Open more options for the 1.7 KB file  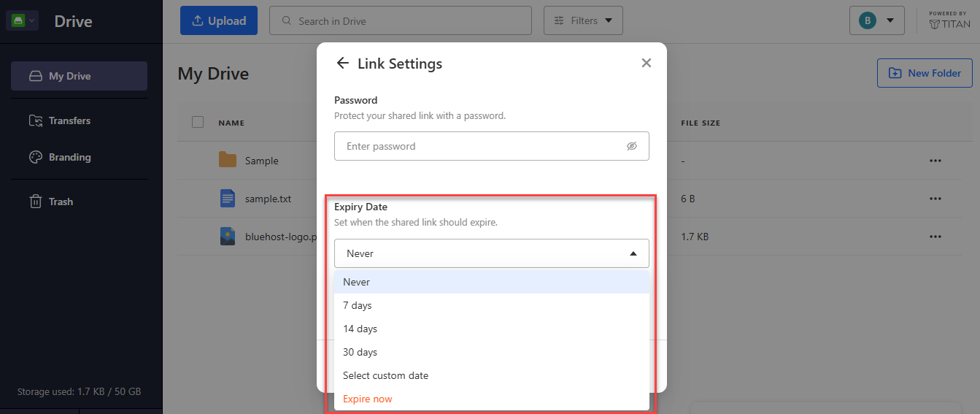935,237
